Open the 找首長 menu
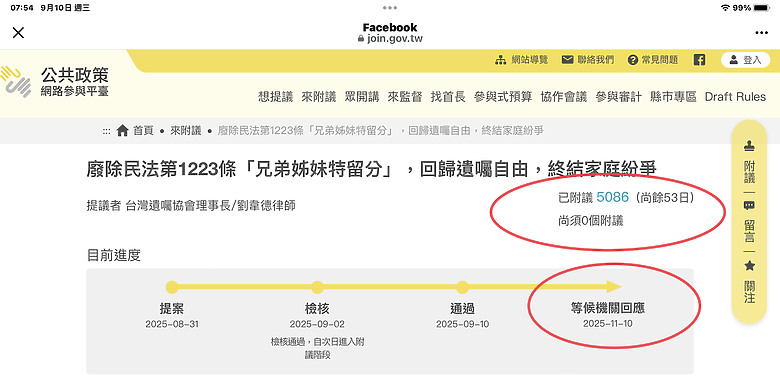This screenshot has width=780, height=389. pos(448,97)
